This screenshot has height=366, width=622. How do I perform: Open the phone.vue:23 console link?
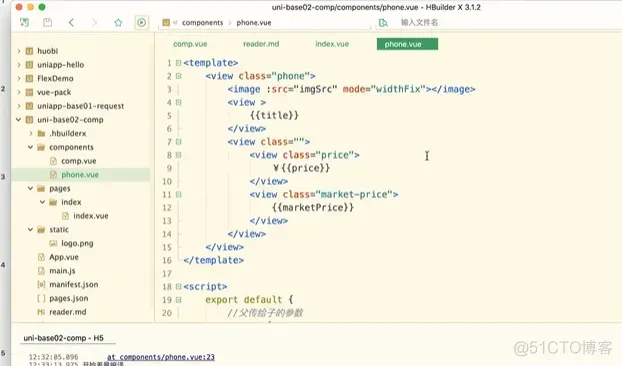click(x=161, y=357)
